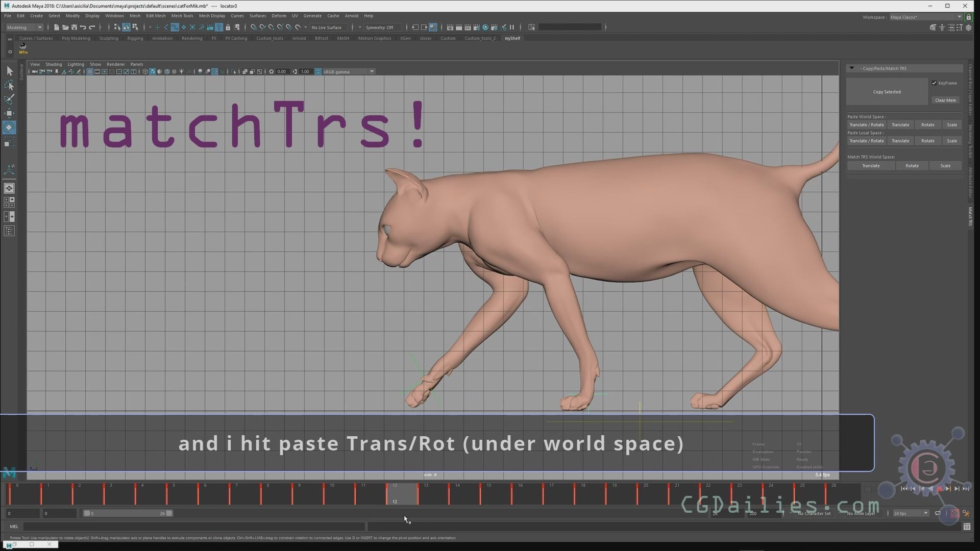Select the Move tool in toolbox
Screen dimensions: 980x551
9,113
